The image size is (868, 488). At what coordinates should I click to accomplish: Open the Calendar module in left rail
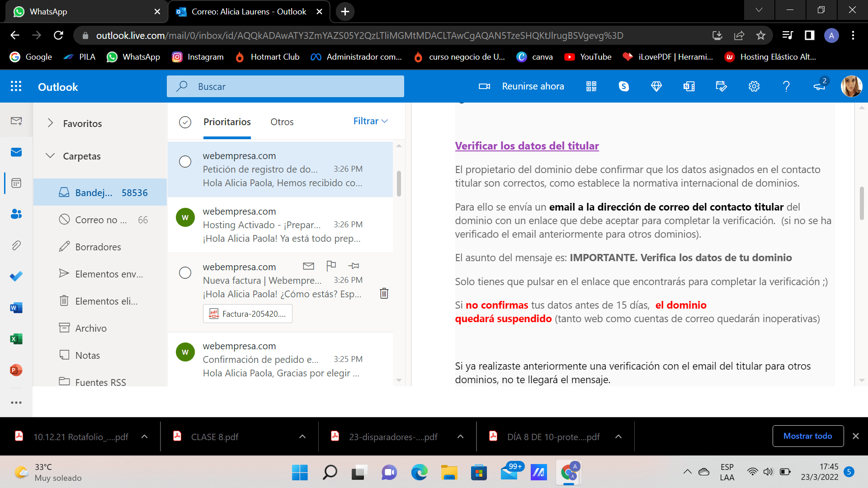16,183
